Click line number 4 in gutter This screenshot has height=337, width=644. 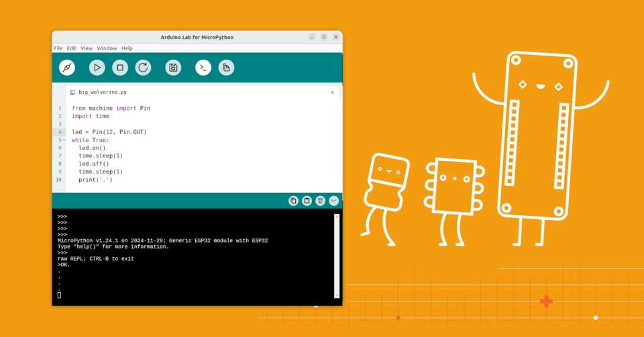(60, 132)
